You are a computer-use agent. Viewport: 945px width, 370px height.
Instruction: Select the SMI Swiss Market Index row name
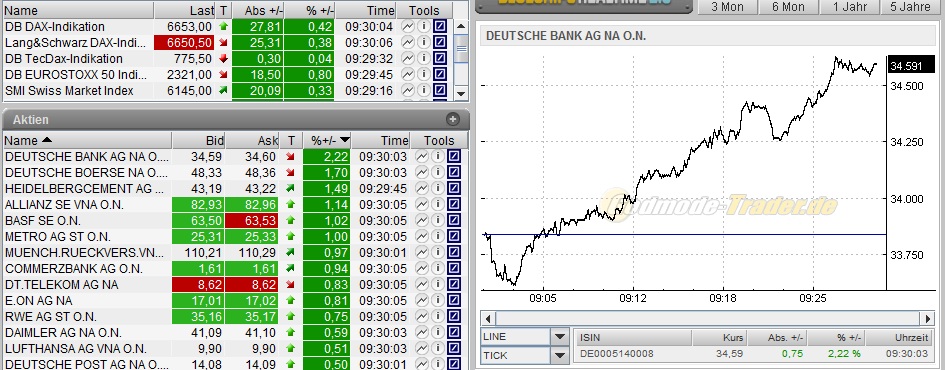click(x=69, y=90)
